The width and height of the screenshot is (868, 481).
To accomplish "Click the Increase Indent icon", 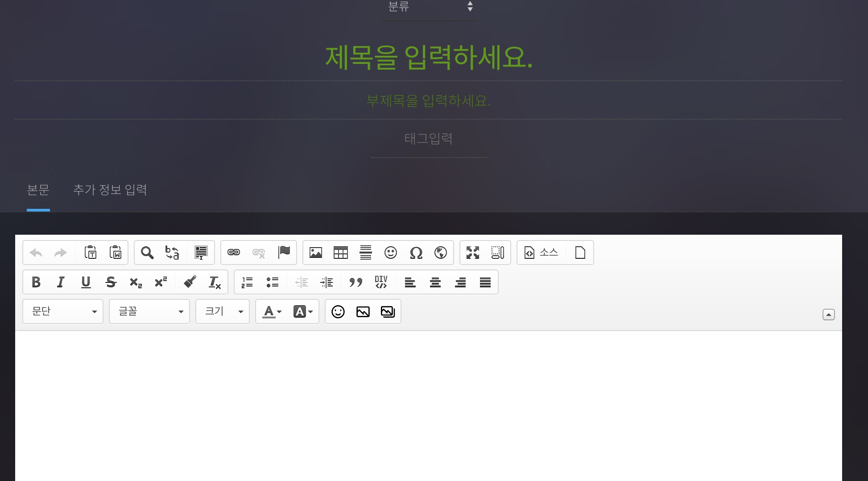I will 327,282.
